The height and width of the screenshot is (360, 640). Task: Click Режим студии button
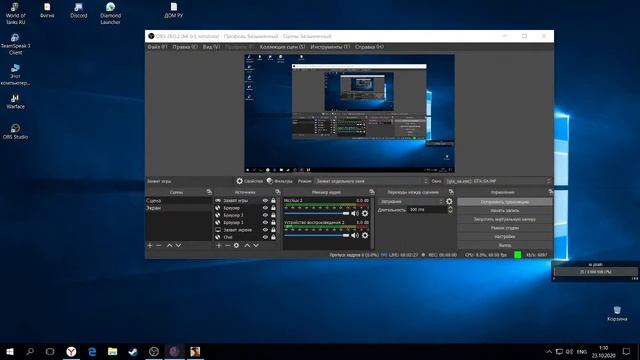coord(504,228)
